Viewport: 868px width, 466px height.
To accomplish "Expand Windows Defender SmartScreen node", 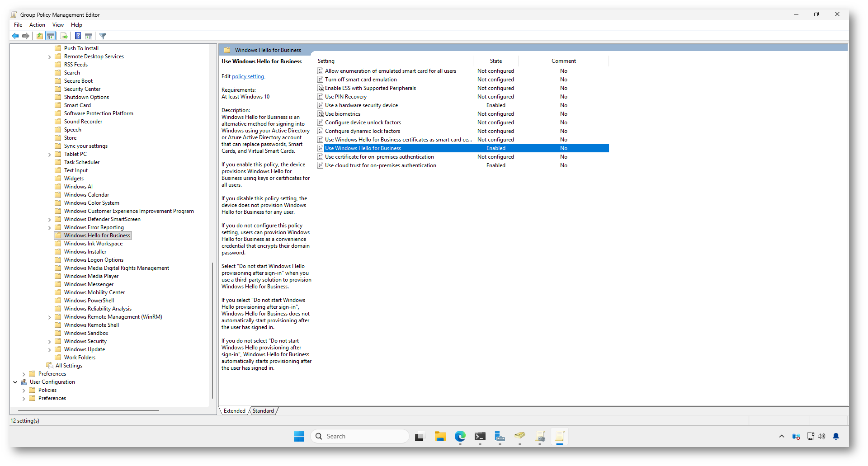I will [49, 220].
